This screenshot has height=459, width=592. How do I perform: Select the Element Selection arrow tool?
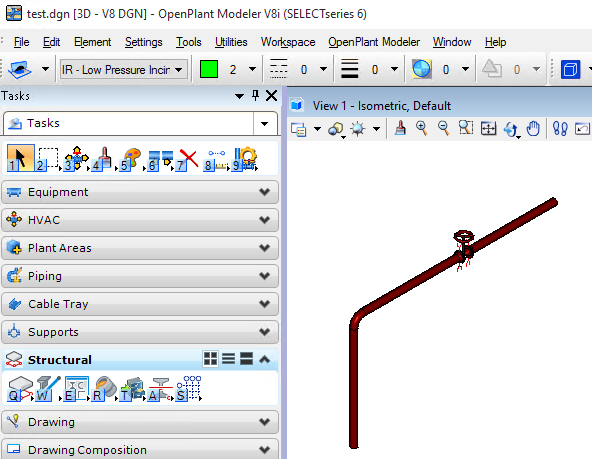[x=20, y=158]
